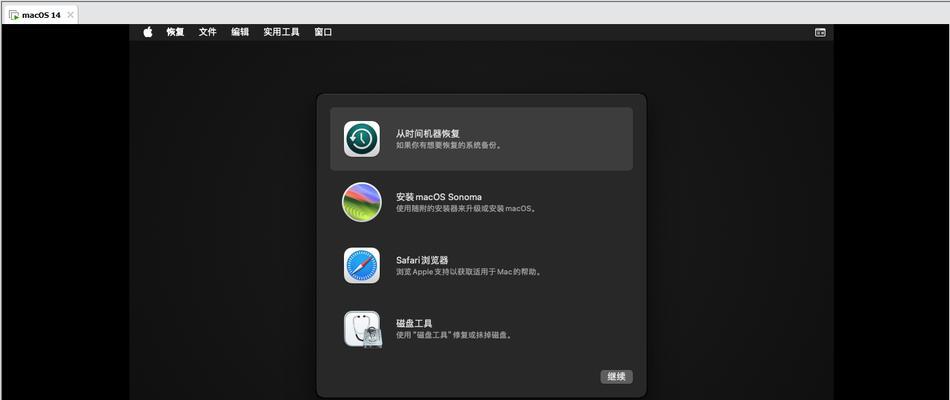Click the text 如果你有想要恢复的系统备份。
The width and height of the screenshot is (950, 400).
coord(450,145)
